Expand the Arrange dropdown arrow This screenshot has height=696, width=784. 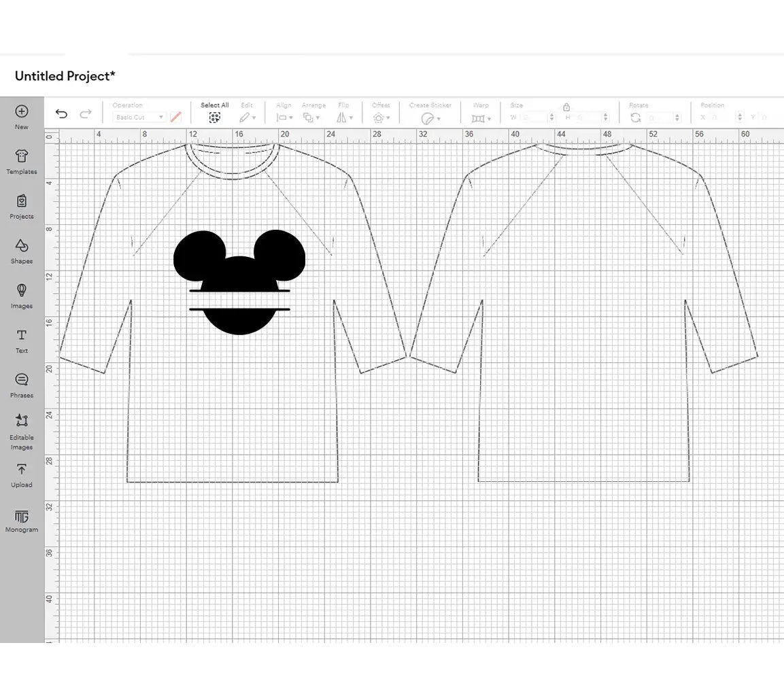[x=318, y=118]
